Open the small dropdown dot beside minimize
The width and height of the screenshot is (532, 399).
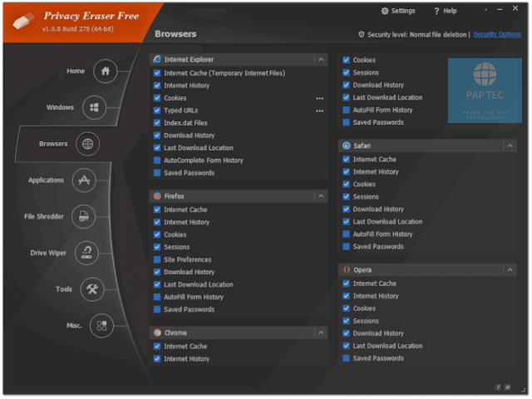[485, 10]
